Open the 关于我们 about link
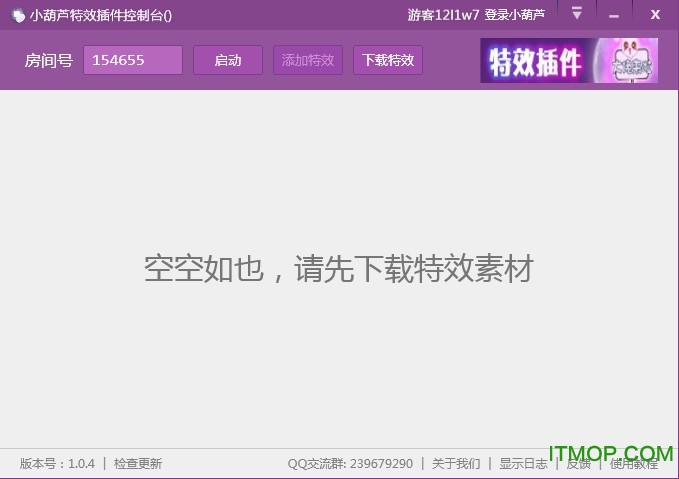679x479 pixels. click(x=456, y=464)
